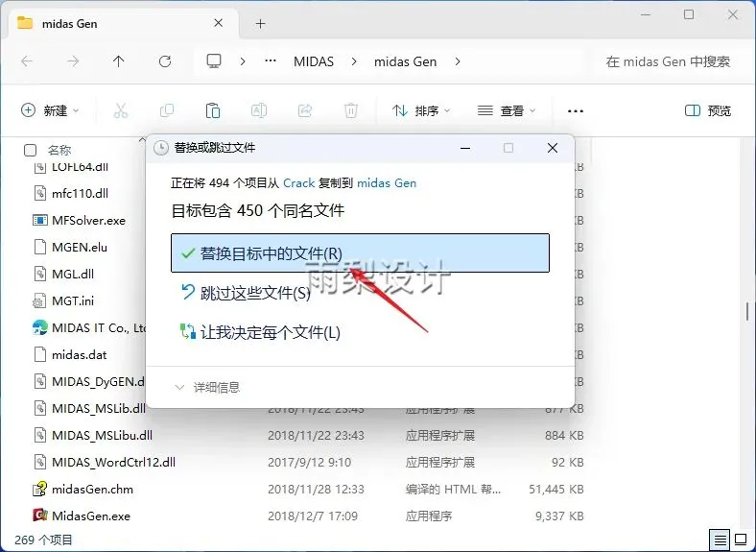Click the mfc110.dll file icon
756x552 pixels.
pos(39,194)
